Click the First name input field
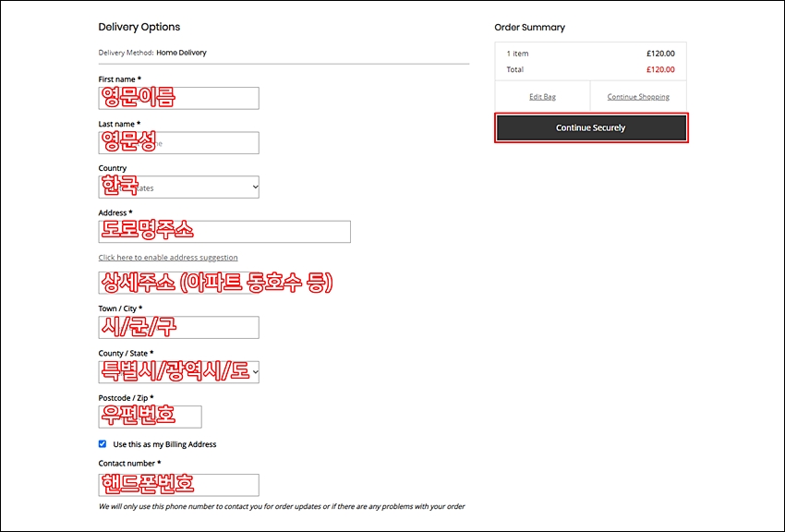 (x=179, y=98)
